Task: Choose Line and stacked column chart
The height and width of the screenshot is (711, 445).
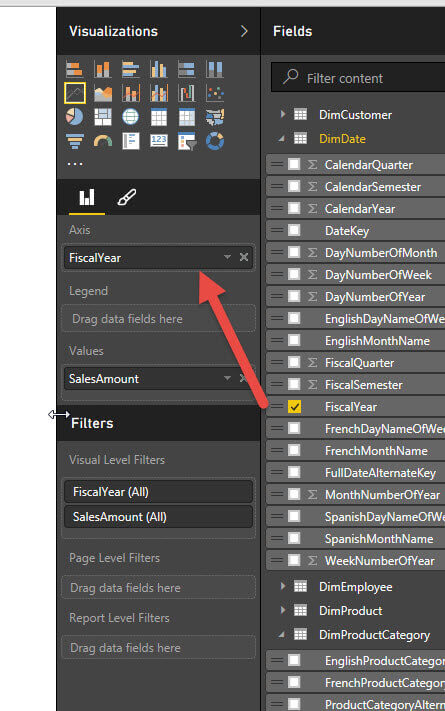Action: pyautogui.click(x=131, y=93)
